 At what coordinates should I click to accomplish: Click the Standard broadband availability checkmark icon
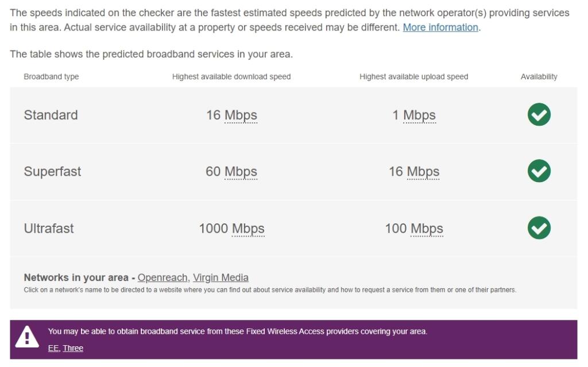pos(539,115)
